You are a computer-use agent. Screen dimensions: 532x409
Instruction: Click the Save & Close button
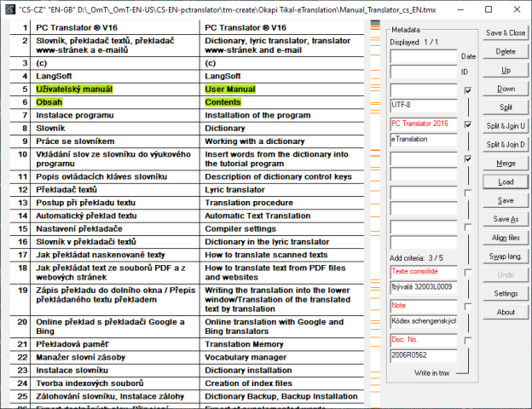[x=506, y=33]
